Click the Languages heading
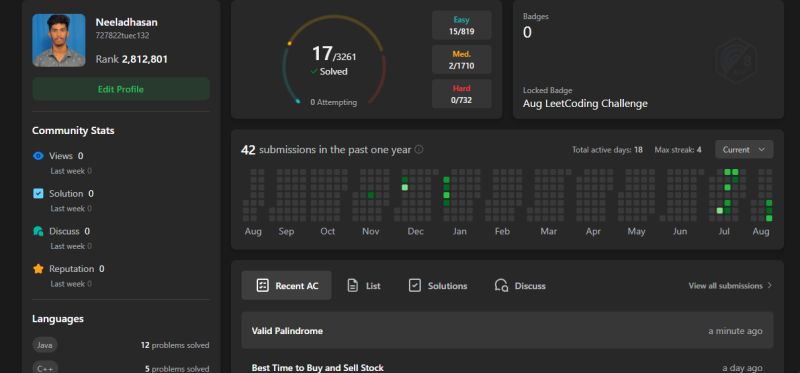The image size is (800, 373). 58,319
